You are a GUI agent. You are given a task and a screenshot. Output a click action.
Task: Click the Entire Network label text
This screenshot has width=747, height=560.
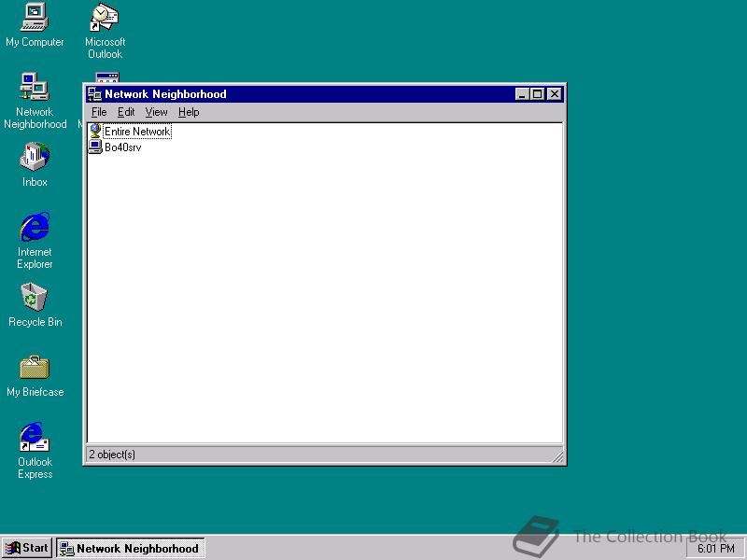(137, 132)
